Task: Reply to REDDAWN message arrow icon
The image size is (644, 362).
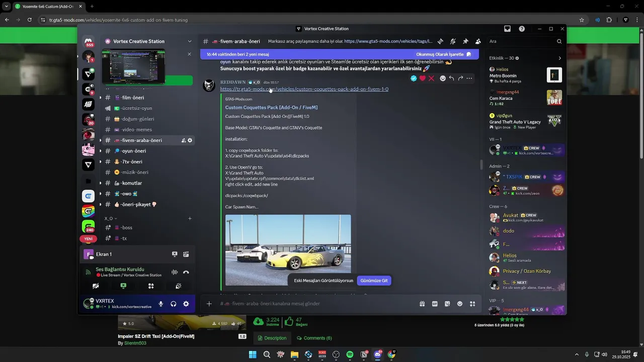Action: [x=451, y=78]
